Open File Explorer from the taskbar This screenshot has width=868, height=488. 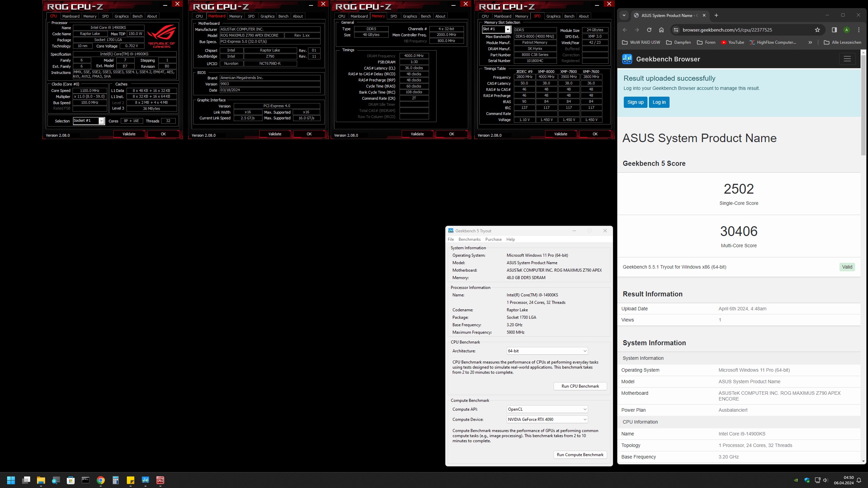pos(41,480)
